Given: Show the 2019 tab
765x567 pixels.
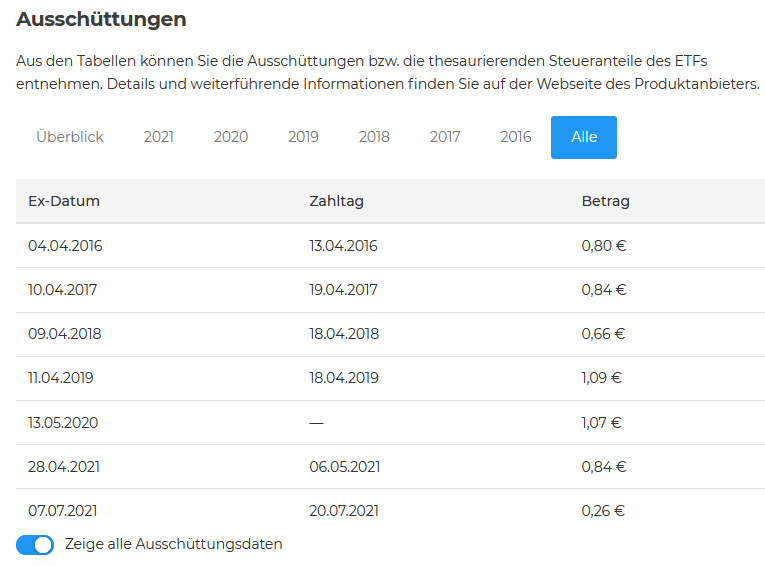Looking at the screenshot, I should click(x=303, y=137).
